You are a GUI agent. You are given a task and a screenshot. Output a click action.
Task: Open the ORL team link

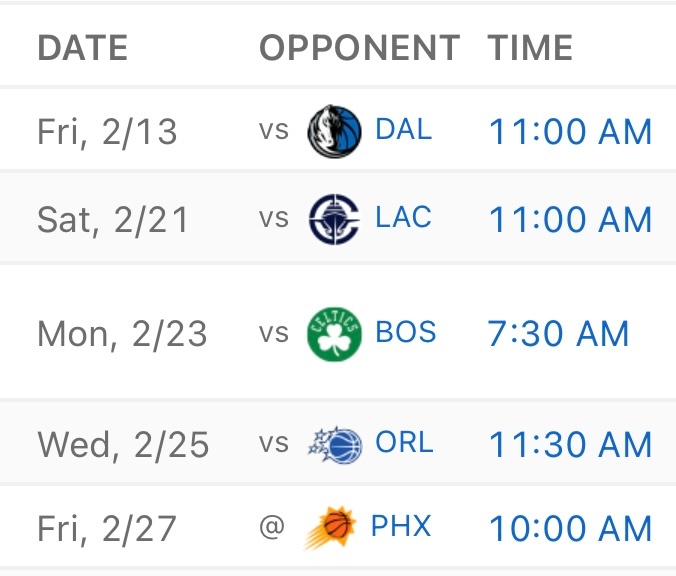pyautogui.click(x=404, y=444)
